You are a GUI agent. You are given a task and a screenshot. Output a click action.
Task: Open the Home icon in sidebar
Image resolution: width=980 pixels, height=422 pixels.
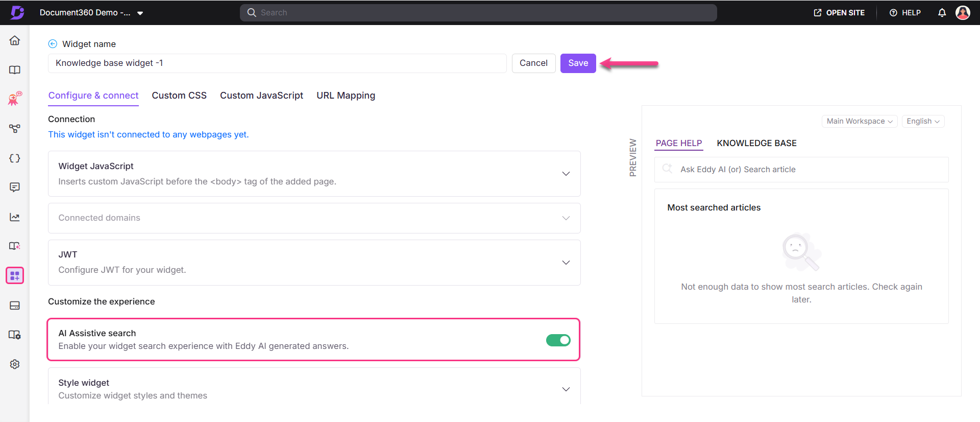15,40
